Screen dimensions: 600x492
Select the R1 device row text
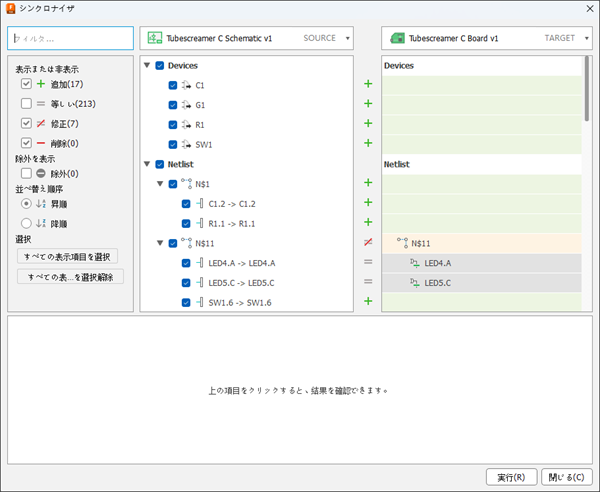pos(200,125)
